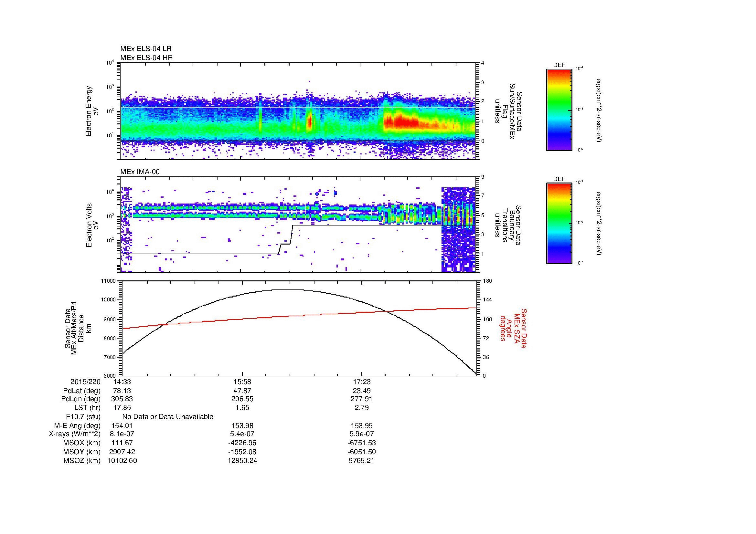Click the 'Sun/Surface/MEx Flag' axis label
This screenshot has height=534, width=756.
pos(508,111)
